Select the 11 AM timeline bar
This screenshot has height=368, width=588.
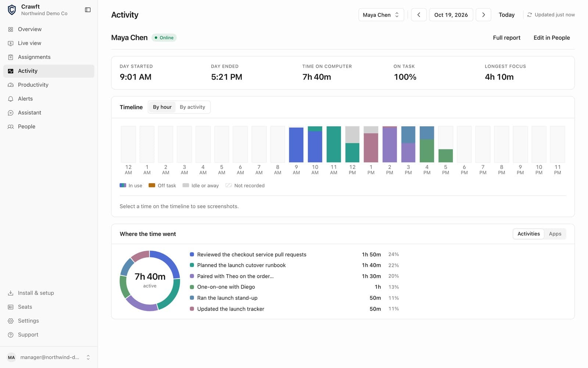[334, 144]
